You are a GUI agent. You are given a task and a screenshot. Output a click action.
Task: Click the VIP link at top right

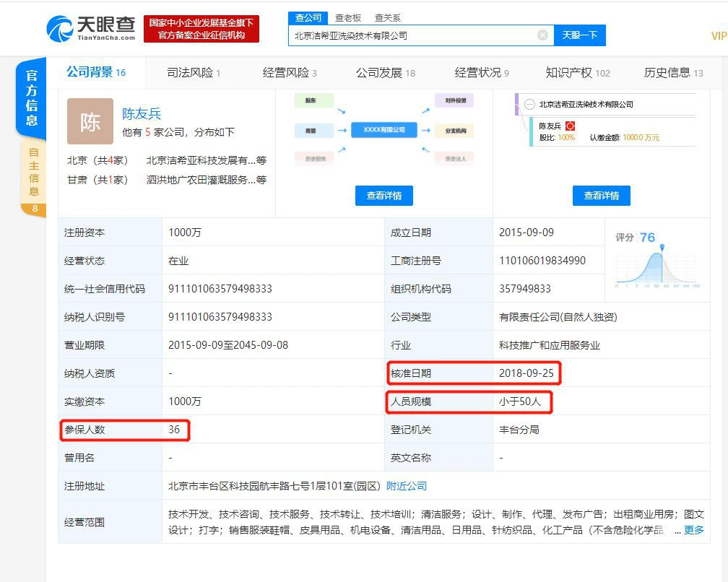click(x=719, y=35)
